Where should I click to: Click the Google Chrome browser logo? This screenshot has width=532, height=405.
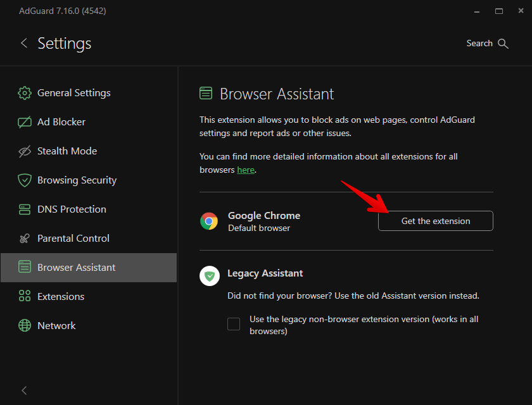[x=210, y=221]
